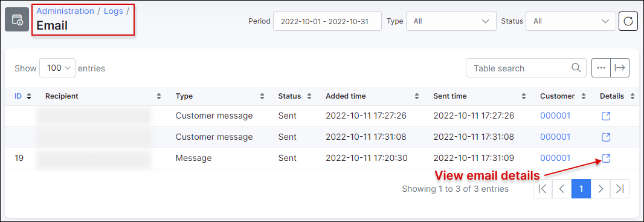
Task: Click the refresh icon next to Status
Action: pyautogui.click(x=628, y=21)
